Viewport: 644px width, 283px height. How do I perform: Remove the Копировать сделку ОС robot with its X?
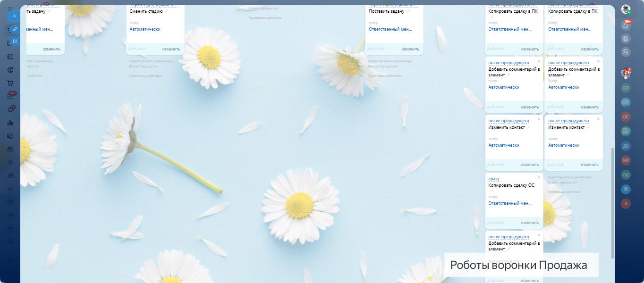click(x=539, y=177)
